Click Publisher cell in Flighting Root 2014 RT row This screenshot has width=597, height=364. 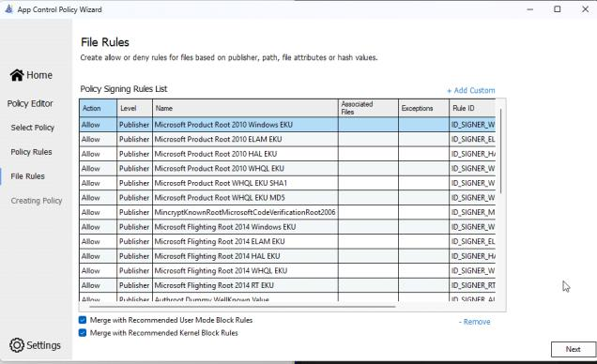[x=134, y=285]
